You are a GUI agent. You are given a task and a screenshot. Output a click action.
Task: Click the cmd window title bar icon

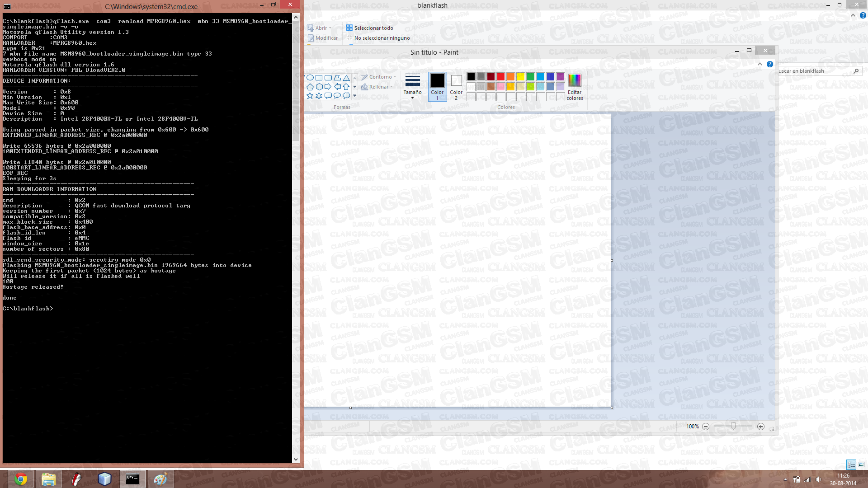point(7,6)
